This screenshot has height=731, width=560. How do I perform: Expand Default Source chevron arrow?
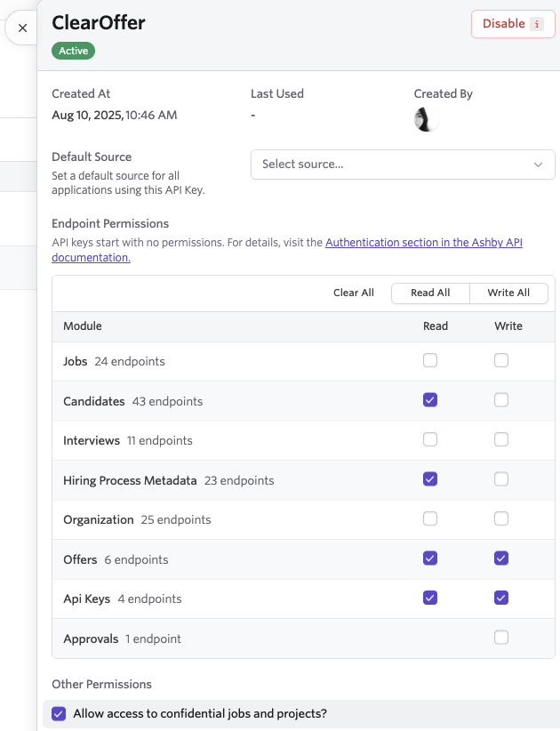[538, 165]
